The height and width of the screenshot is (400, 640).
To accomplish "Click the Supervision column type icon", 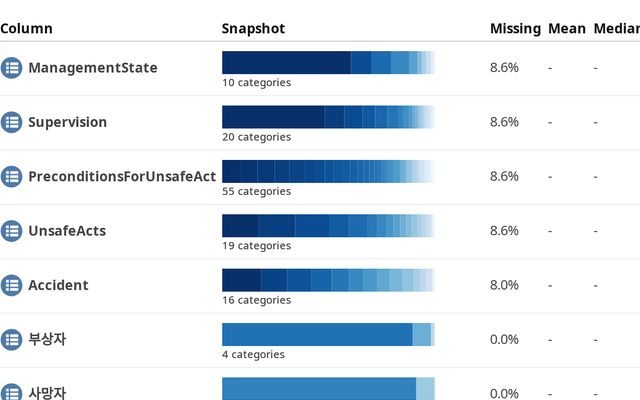I will pos(11,122).
